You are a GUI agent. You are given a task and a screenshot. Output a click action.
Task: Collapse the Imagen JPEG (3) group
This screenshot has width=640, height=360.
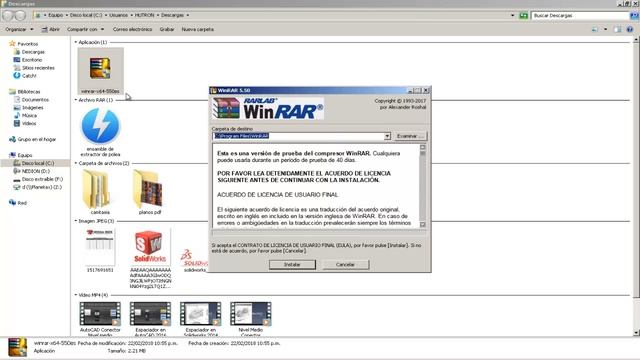(76, 221)
